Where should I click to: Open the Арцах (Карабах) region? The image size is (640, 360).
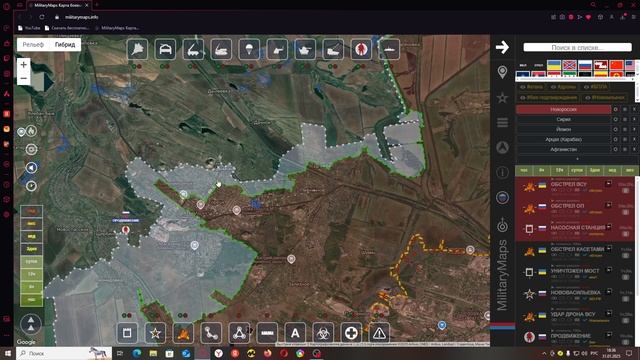click(563, 139)
